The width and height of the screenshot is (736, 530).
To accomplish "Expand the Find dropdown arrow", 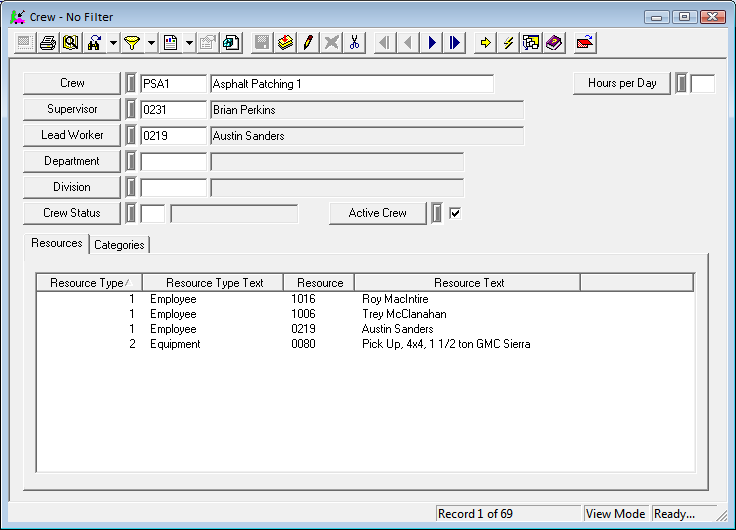I will (x=113, y=43).
